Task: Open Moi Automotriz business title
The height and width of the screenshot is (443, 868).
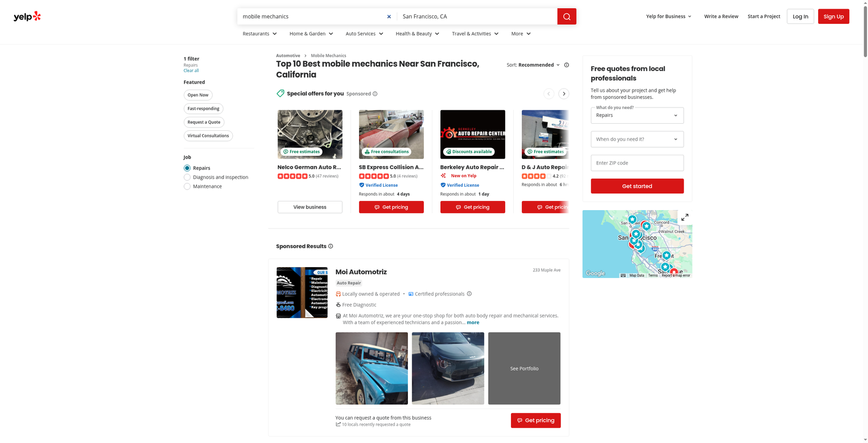Action: tap(361, 272)
